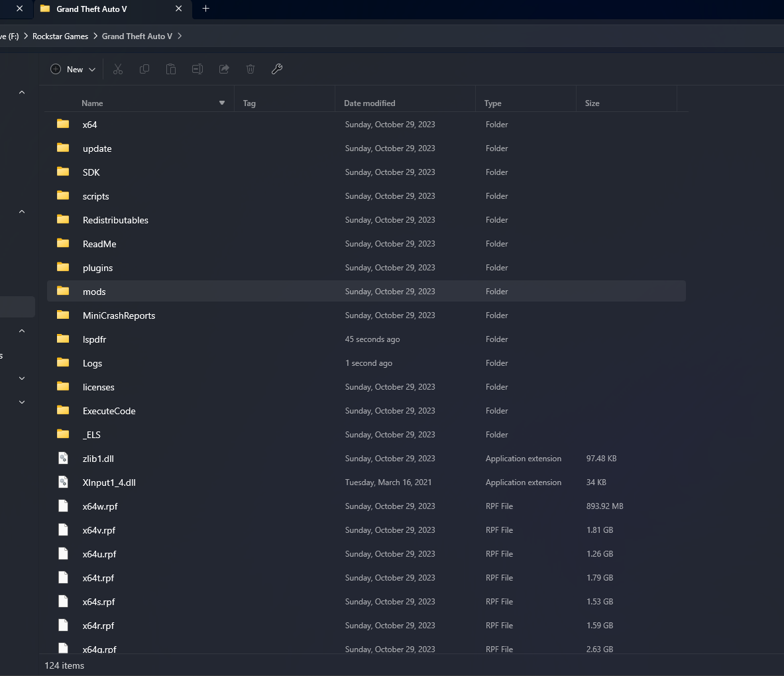The height and width of the screenshot is (676, 784).
Task: Click the x64s.rpf file name
Action: (99, 602)
